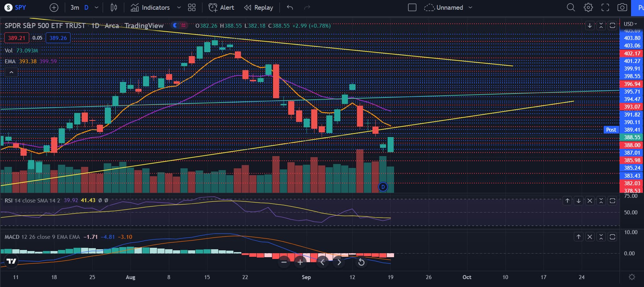Zoom in the chart with plus button
The width and height of the screenshot is (644, 287).
click(300, 262)
